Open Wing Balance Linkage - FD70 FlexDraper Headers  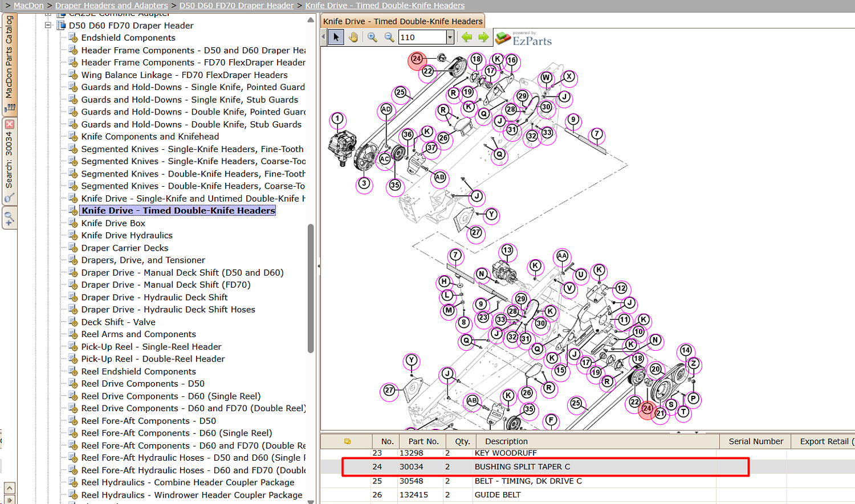(184, 75)
